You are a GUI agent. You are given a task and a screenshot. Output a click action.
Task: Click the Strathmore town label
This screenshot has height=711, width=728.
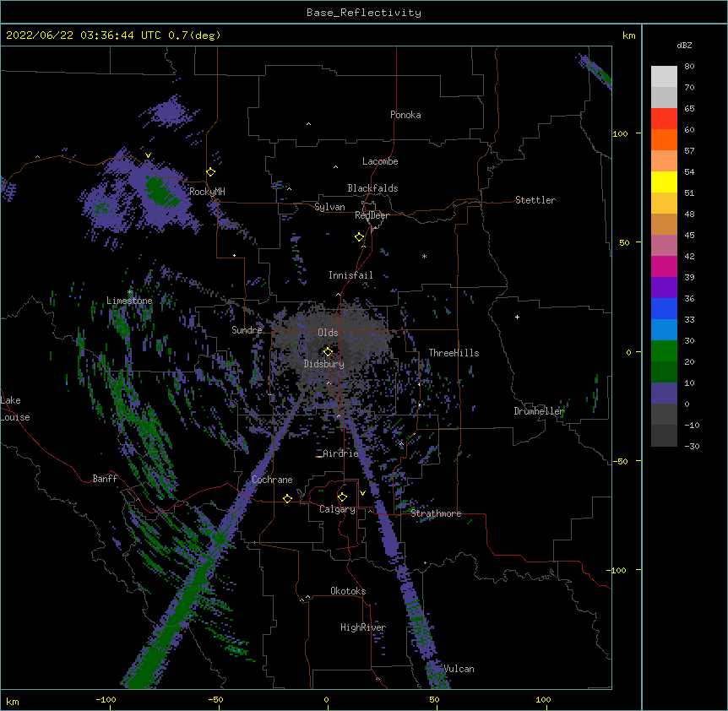coord(436,513)
